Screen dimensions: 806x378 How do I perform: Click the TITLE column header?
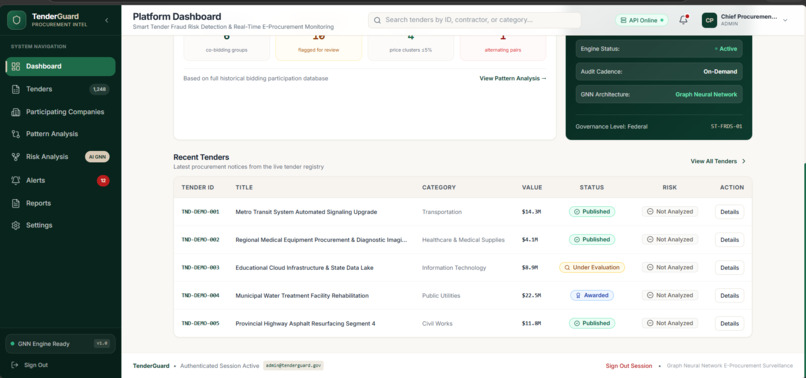(x=244, y=188)
